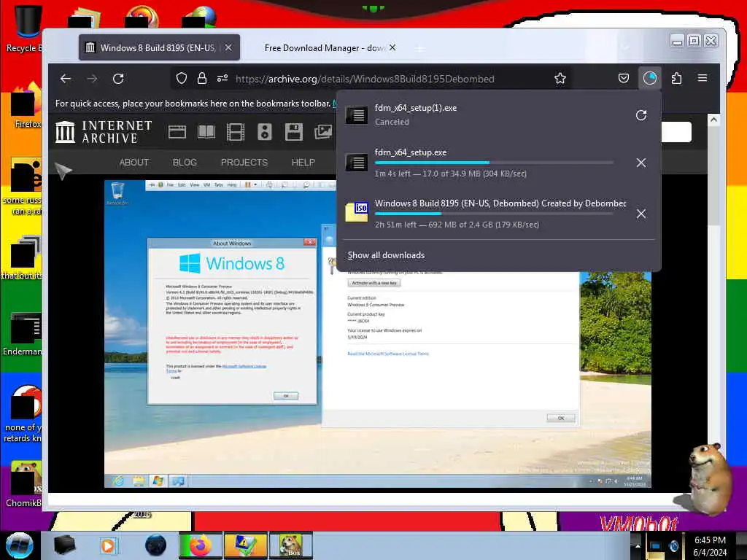Viewport: 747px width, 560px height.
Task: Open PROJECTS in Archive navigation
Action: pyautogui.click(x=244, y=163)
